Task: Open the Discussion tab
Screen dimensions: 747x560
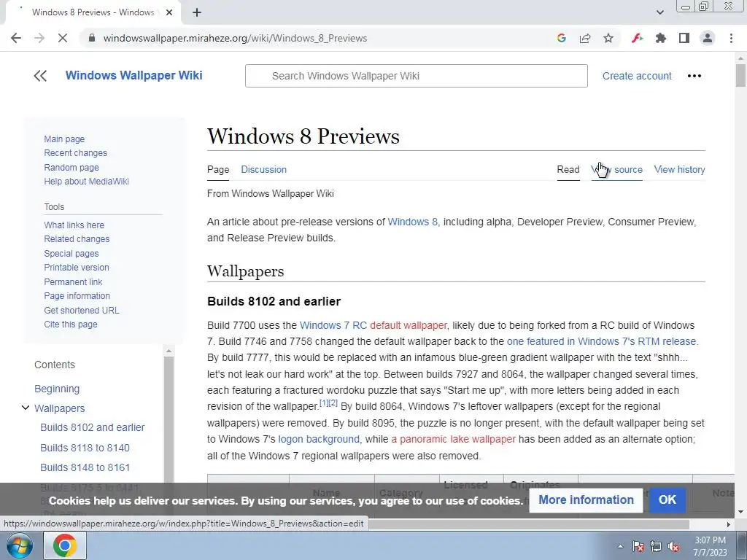Action: (263, 169)
